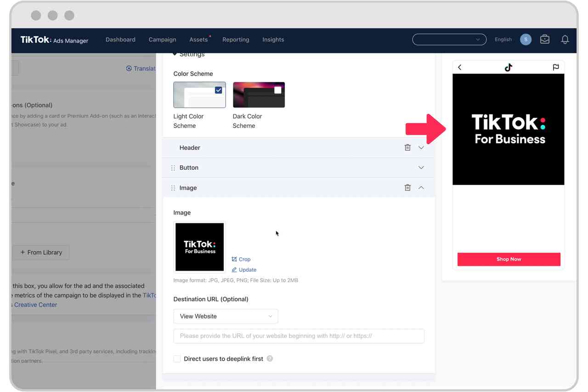The height and width of the screenshot is (392, 588).
Task: Open the Assets menu
Action: tap(198, 40)
